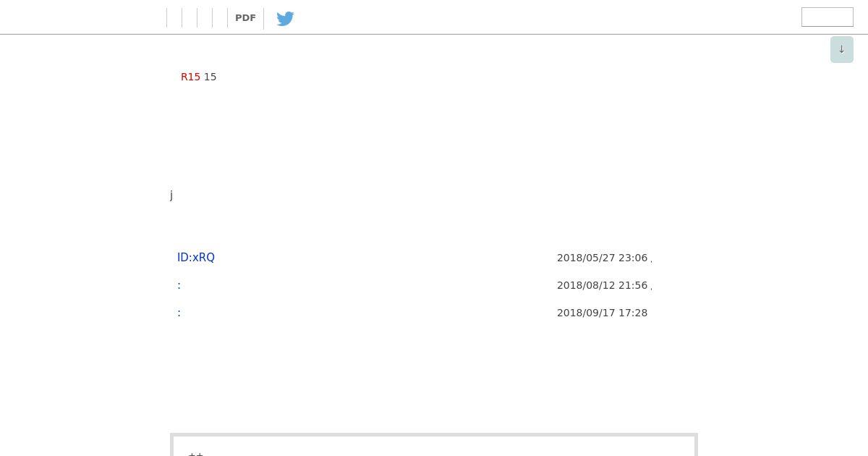
Task: Open the colon link beside 2018/08/12 21:56
Action: [x=179, y=285]
